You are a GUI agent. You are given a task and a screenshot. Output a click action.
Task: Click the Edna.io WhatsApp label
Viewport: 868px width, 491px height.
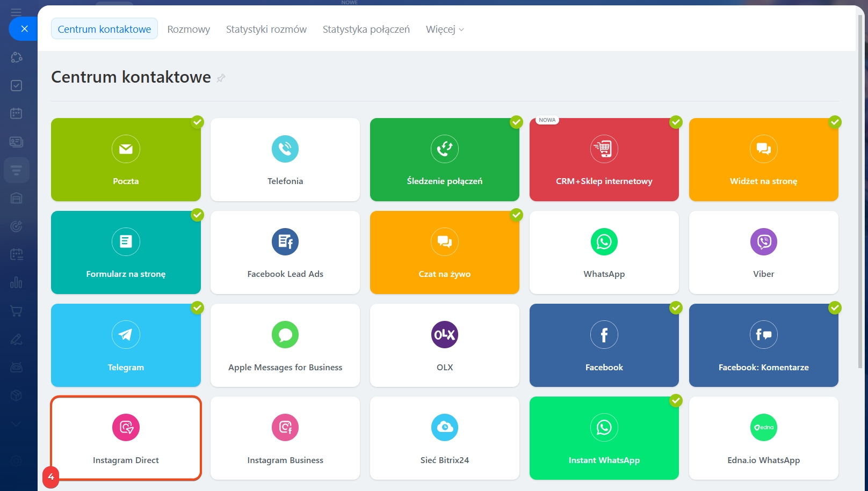pos(764,460)
